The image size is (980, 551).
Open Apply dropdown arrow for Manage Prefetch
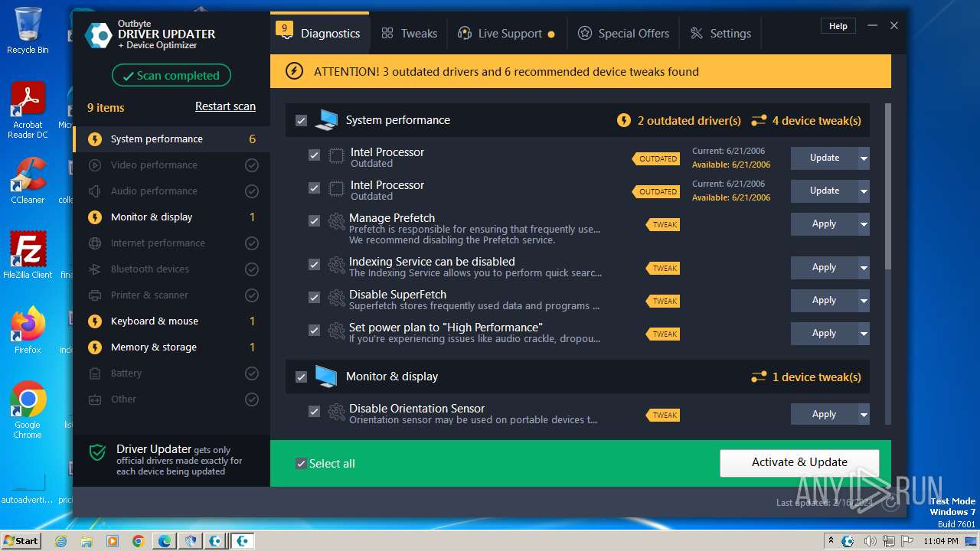pos(864,224)
